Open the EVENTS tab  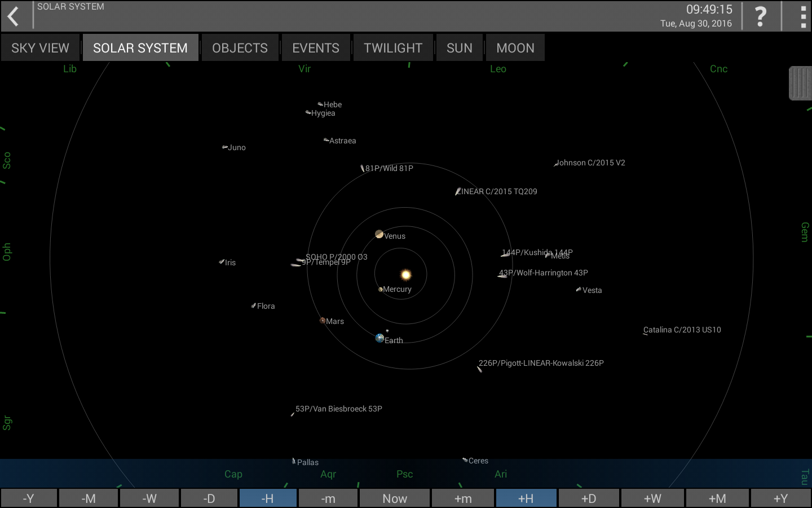point(316,48)
